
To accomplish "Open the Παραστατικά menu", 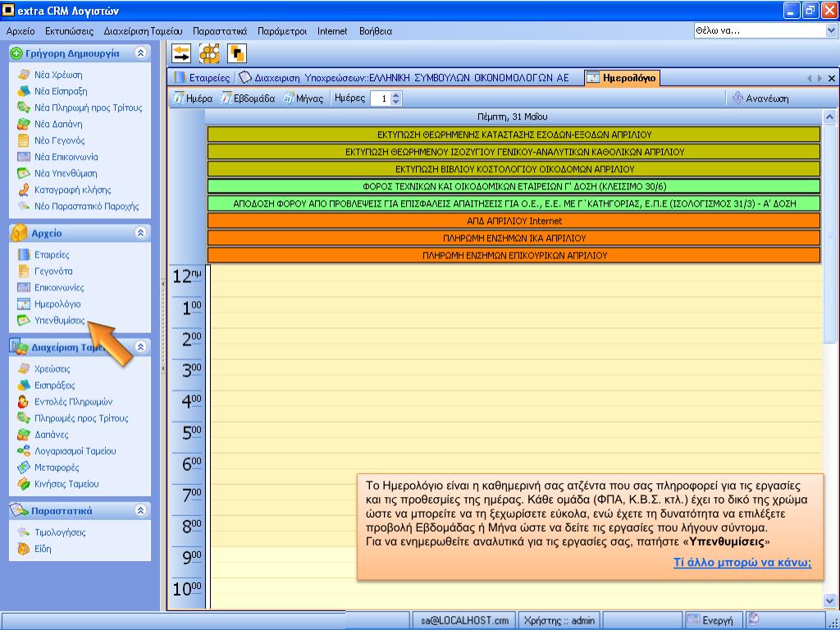I will tap(220, 31).
